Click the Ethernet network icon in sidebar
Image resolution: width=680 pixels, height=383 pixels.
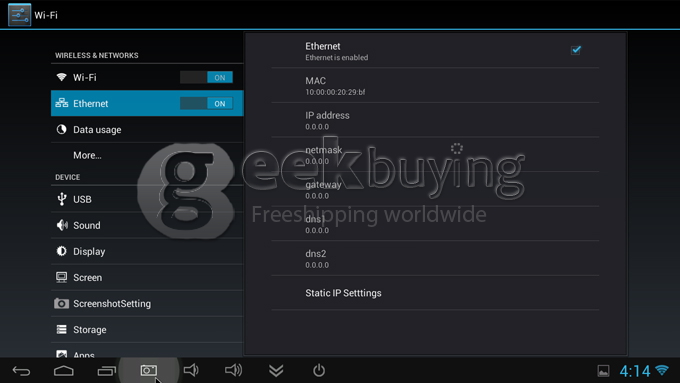62,103
